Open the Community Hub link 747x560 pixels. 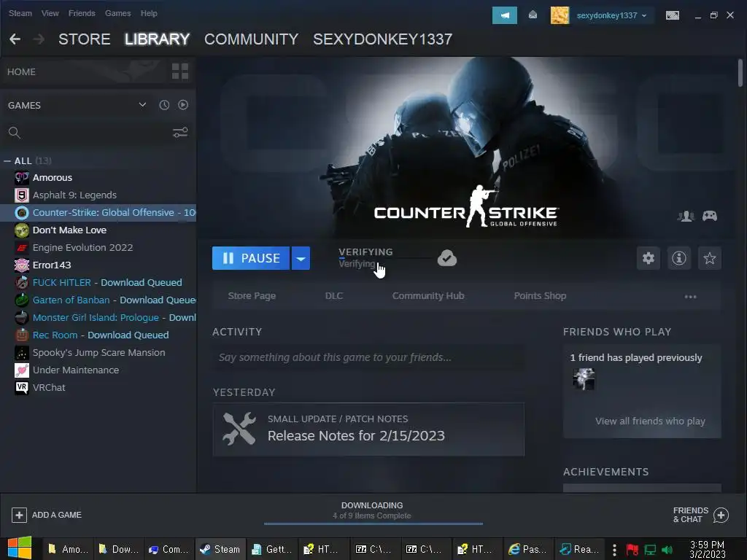[x=427, y=296]
